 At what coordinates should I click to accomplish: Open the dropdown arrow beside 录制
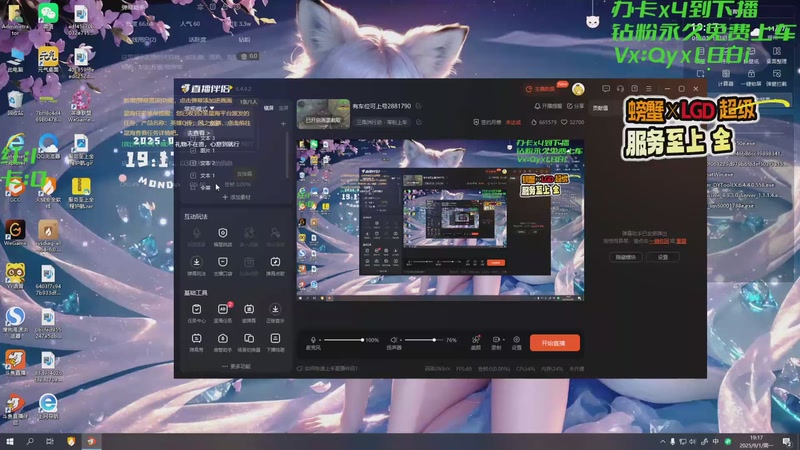(504, 340)
